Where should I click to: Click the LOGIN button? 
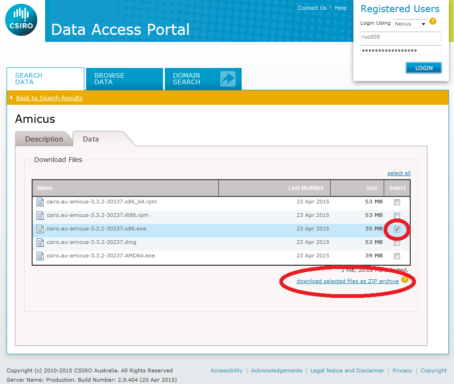click(x=424, y=68)
